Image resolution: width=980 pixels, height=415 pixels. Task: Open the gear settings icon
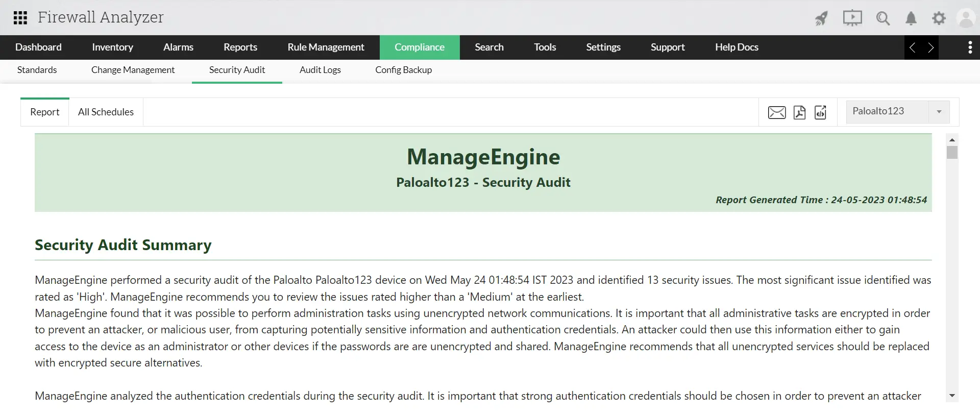[939, 18]
